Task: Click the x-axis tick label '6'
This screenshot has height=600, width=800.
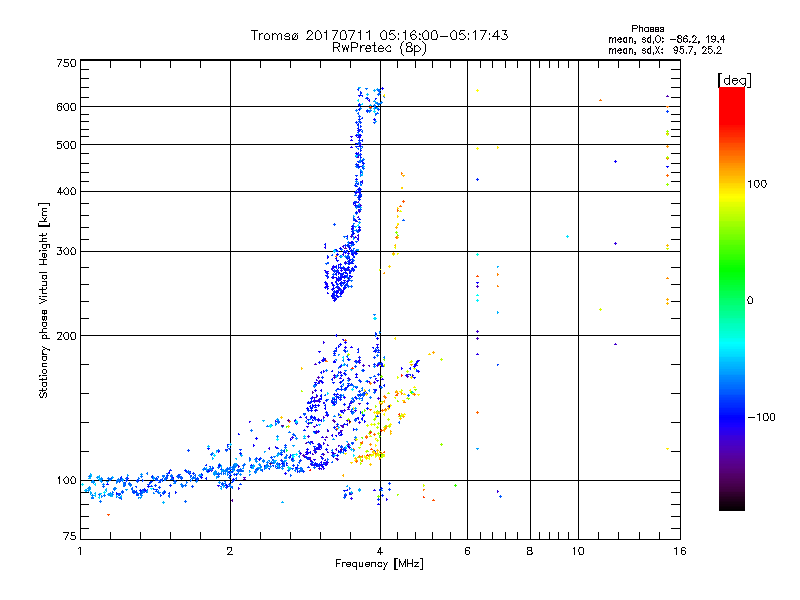Action: 467,551
